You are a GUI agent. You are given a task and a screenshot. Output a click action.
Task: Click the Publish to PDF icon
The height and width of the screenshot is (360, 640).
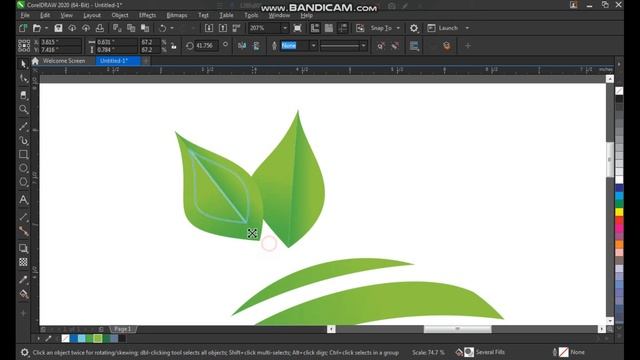pos(236,28)
